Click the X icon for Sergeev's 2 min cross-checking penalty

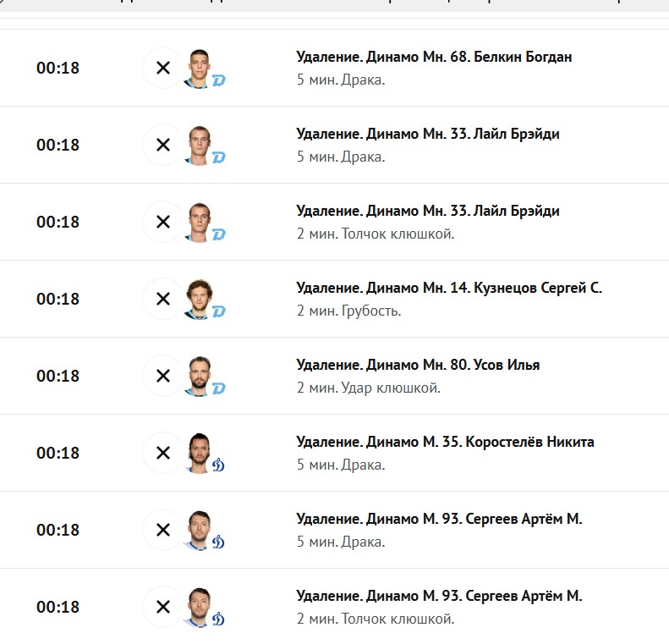[163, 607]
